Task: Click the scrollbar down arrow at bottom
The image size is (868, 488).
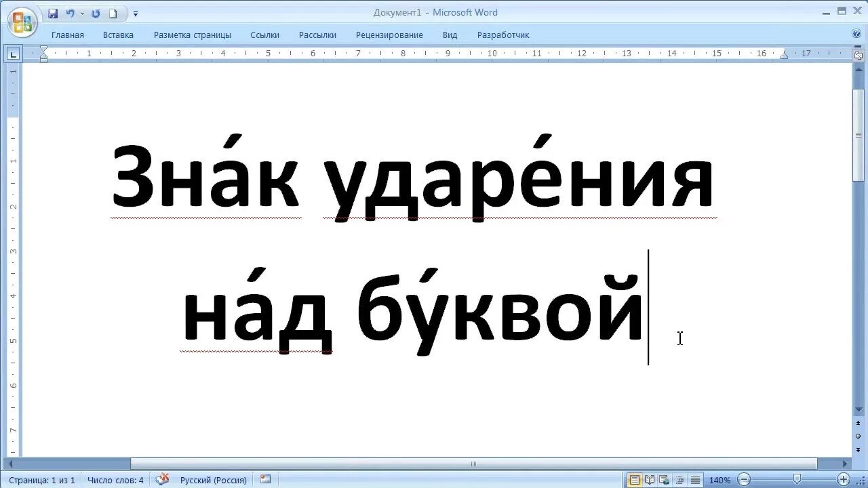Action: pos(858,411)
